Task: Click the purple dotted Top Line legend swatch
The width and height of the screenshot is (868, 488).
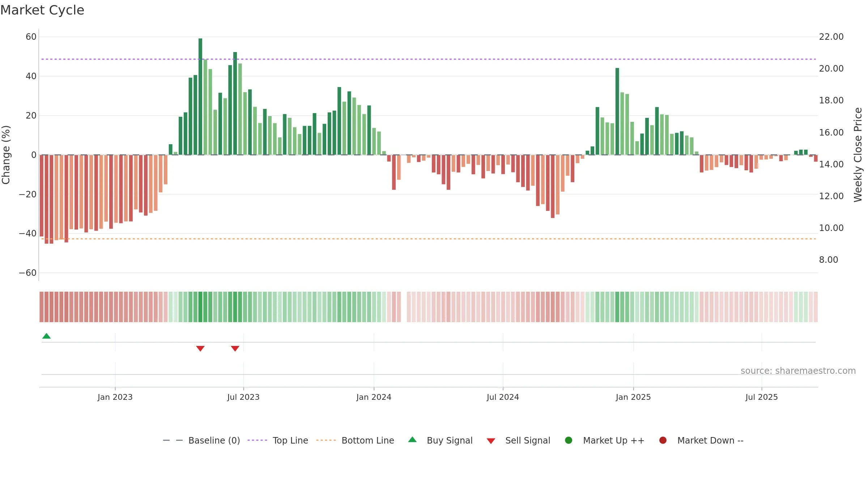Action: click(x=257, y=440)
